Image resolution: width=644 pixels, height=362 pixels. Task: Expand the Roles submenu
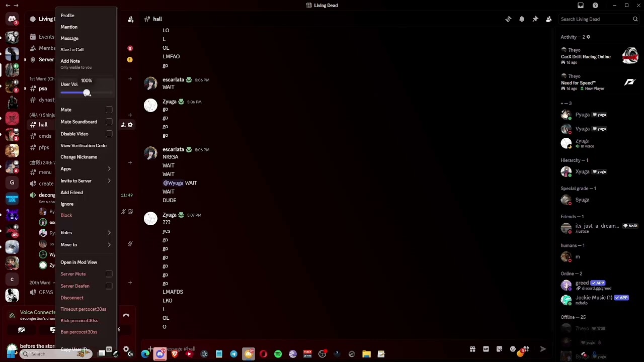click(x=86, y=233)
